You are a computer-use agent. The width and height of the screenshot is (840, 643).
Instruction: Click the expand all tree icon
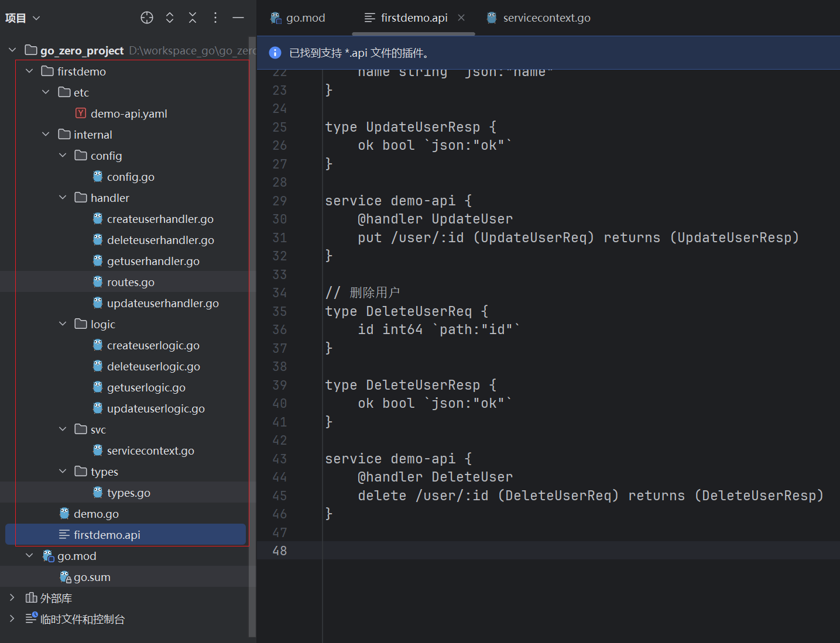click(x=170, y=18)
